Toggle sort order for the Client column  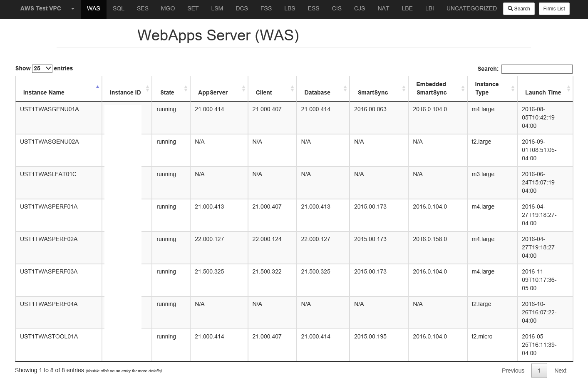pyautogui.click(x=291, y=88)
